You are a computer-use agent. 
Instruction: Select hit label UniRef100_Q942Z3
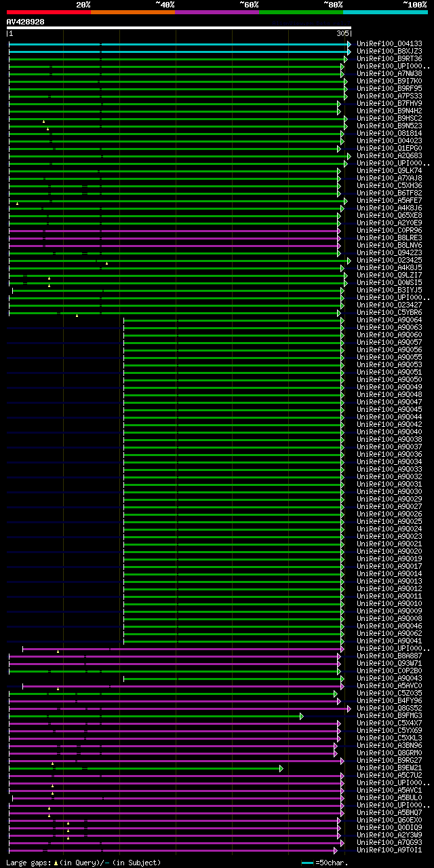[389, 252]
